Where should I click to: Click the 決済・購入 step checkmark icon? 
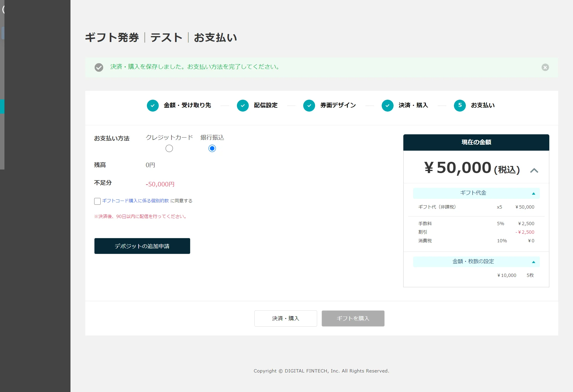[x=388, y=105]
